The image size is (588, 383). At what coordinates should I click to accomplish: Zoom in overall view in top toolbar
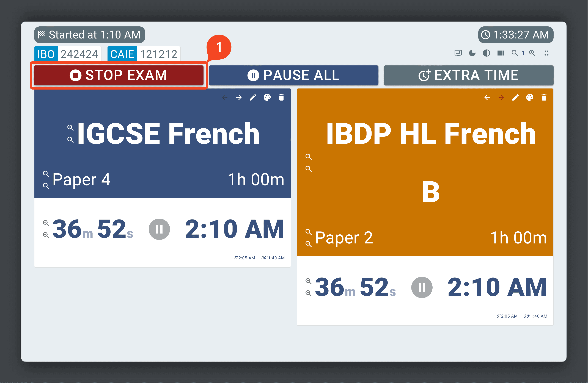[532, 53]
